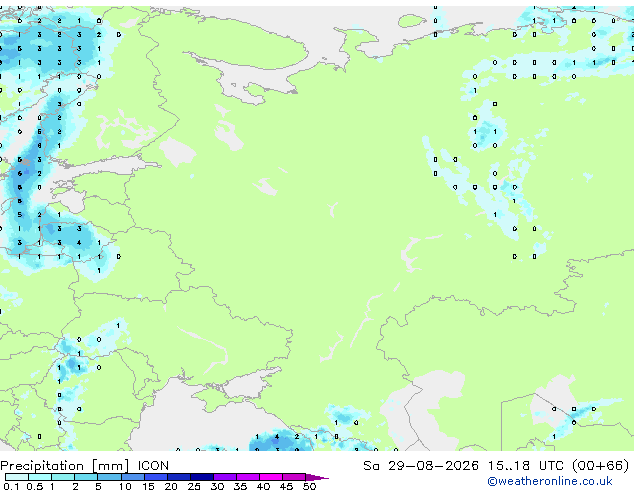Image resolution: width=634 pixels, height=490 pixels.
Task: Select the 15–20 mm legend swatch
Action: pos(156,477)
